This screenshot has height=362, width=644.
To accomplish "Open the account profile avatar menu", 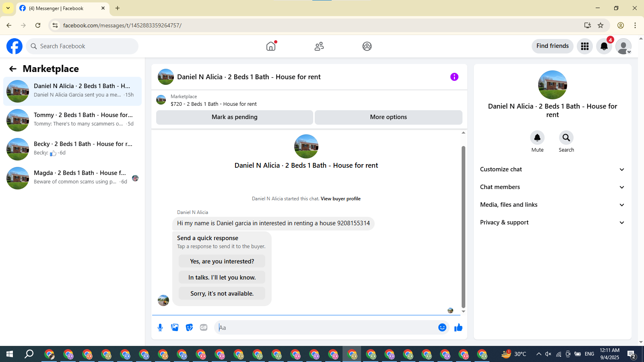I will tap(623, 46).
